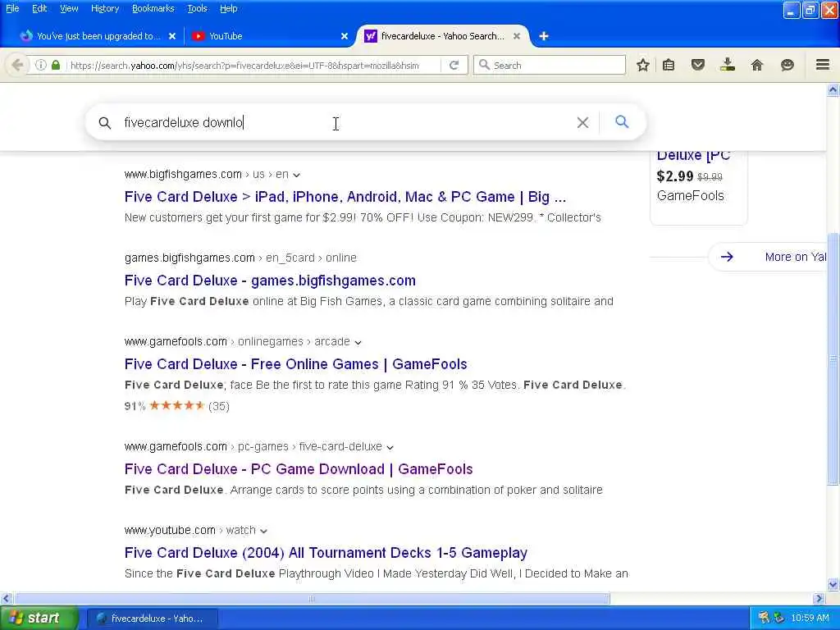This screenshot has width=840, height=630.
Task: Click the fivecardeluxe taskbar window button
Action: 152,619
